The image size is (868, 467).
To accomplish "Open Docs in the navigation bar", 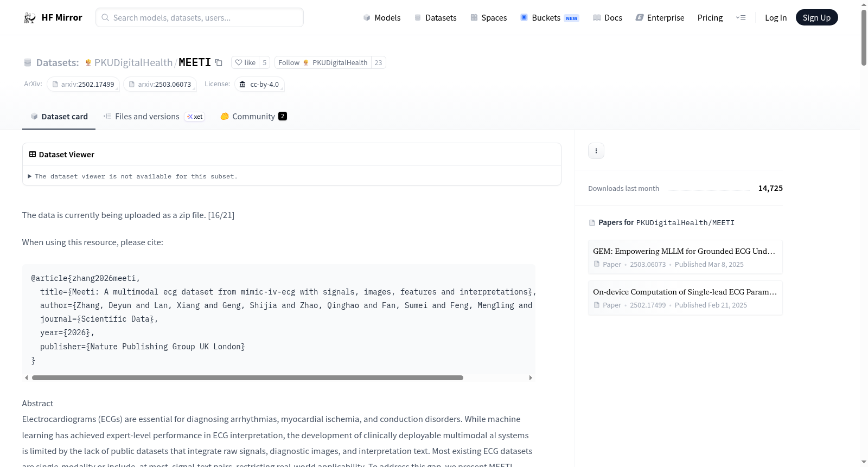I will tap(608, 18).
